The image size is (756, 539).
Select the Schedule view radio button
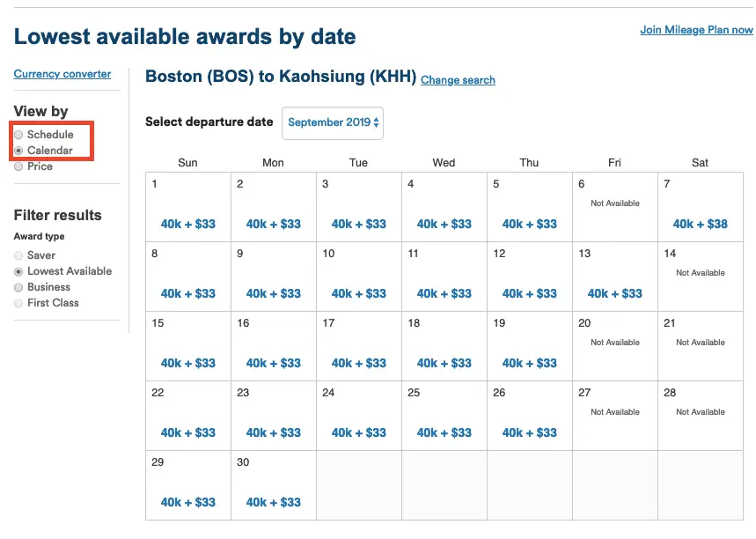(18, 135)
